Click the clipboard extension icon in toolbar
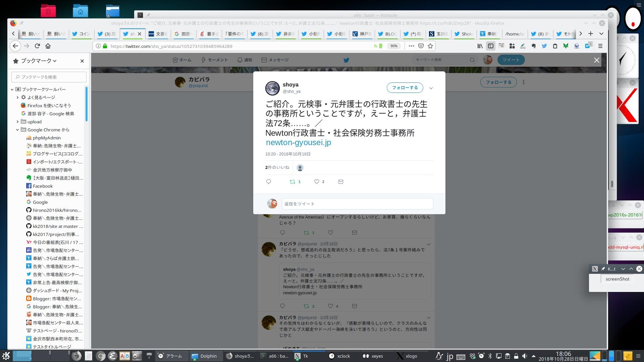The width and height of the screenshot is (644, 362). [x=555, y=46]
